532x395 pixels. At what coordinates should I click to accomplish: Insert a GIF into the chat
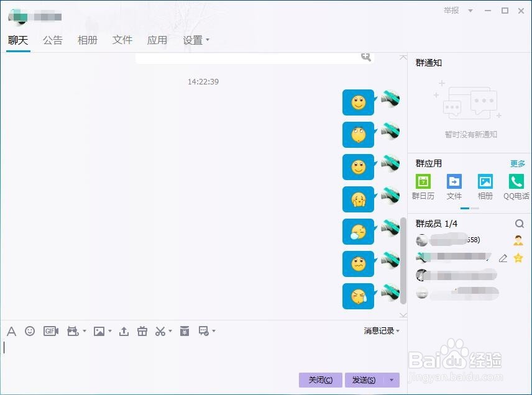[x=50, y=330]
